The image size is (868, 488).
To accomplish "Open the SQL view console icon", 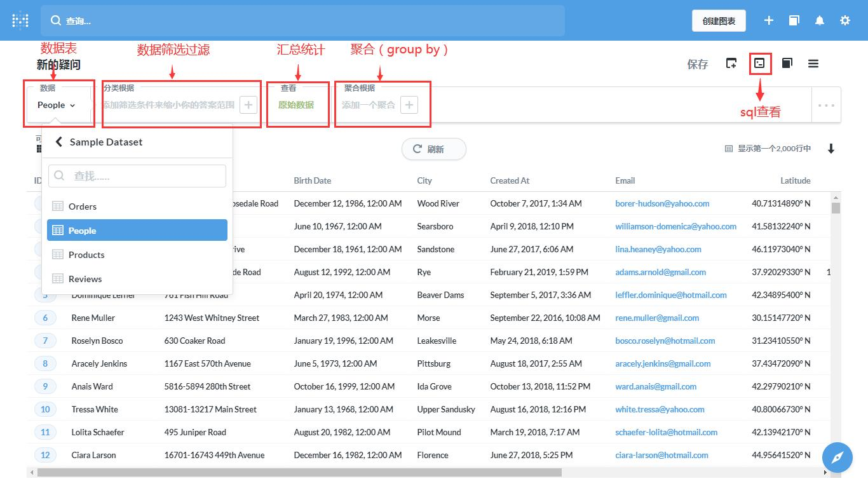I will point(760,64).
